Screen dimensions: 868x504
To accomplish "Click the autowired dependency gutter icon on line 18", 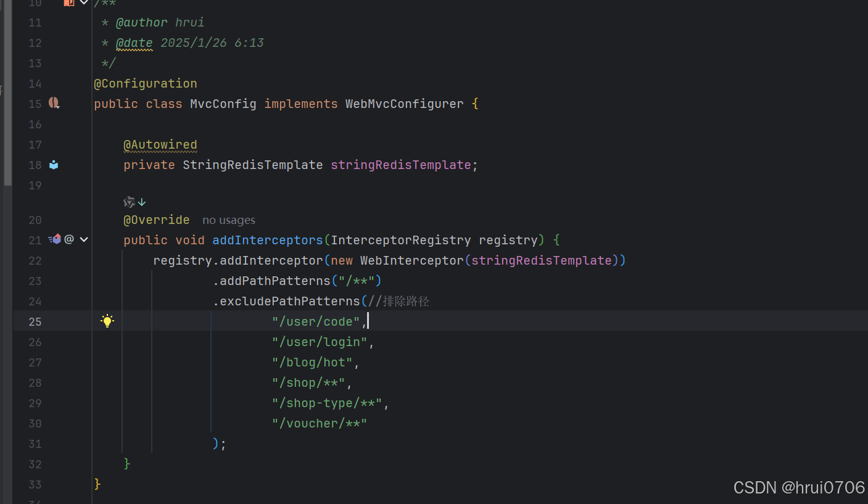I will (54, 165).
